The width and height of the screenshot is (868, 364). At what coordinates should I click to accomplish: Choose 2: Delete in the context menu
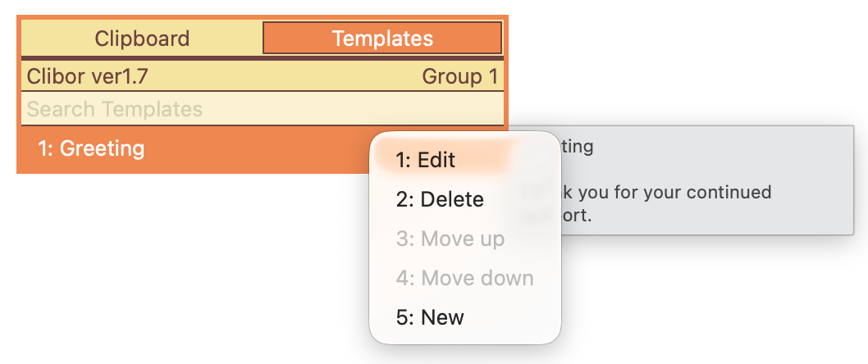(x=440, y=199)
